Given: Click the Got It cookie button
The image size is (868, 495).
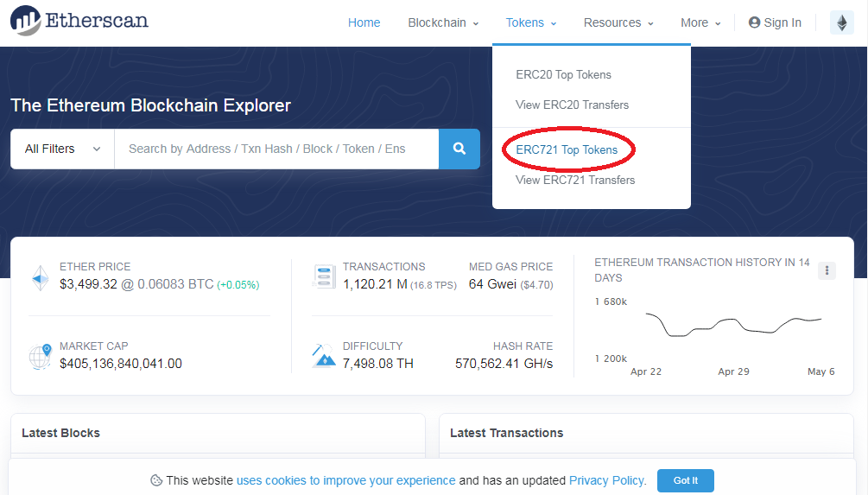Looking at the screenshot, I should pos(685,480).
